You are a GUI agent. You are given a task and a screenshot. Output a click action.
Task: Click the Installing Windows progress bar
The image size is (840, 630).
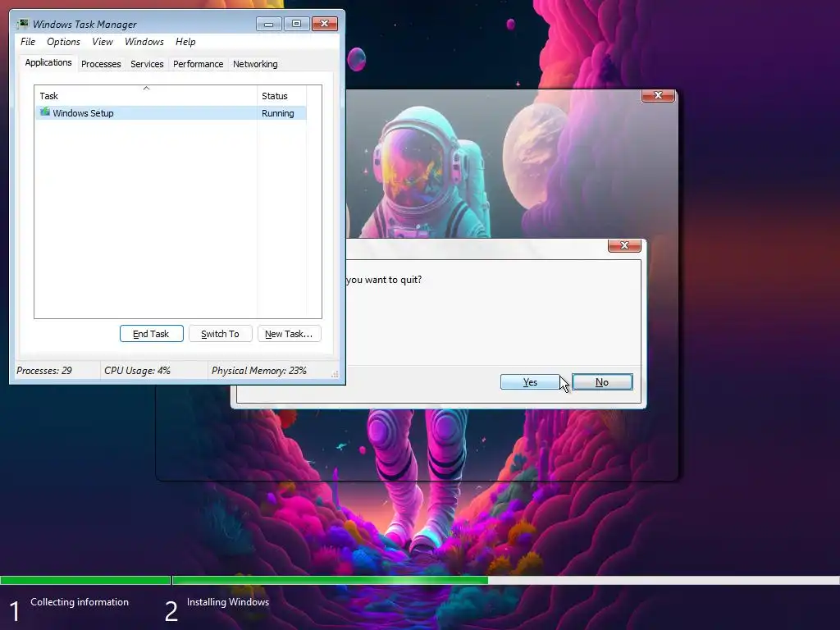[505, 580]
